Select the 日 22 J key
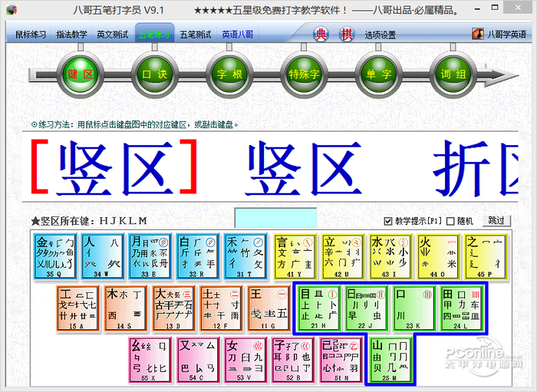This screenshot has width=537, height=392. (367, 308)
